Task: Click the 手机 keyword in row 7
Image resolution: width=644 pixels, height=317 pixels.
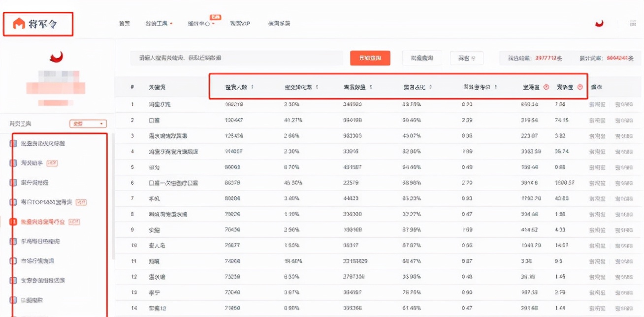Action: point(155,198)
